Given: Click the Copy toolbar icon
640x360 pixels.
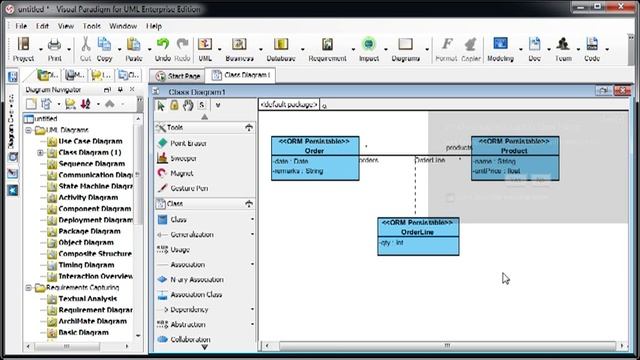Looking at the screenshot, I should pyautogui.click(x=104, y=44).
